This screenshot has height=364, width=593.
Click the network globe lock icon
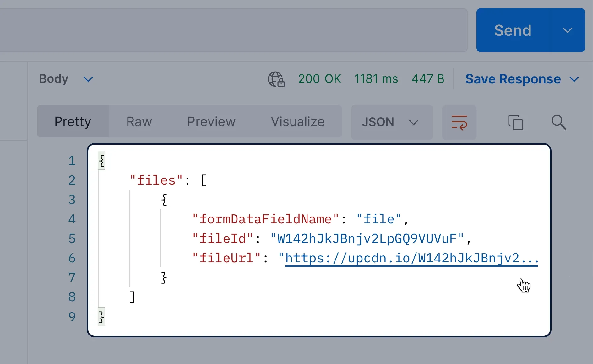pyautogui.click(x=276, y=79)
